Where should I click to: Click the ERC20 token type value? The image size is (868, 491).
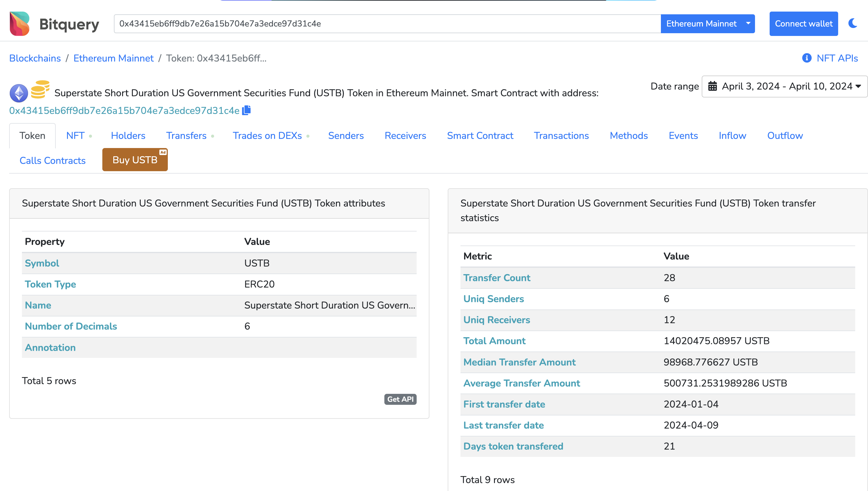tap(259, 284)
